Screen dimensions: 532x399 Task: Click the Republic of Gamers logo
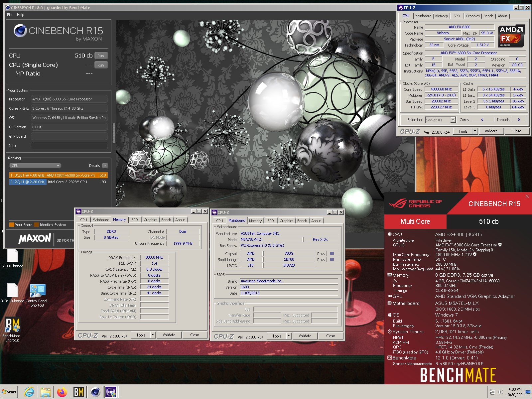(416, 203)
